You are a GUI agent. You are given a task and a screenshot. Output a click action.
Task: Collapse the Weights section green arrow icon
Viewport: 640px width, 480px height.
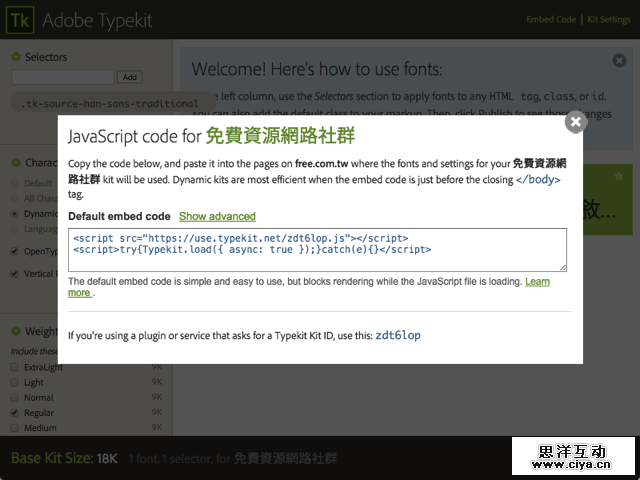(x=15, y=331)
